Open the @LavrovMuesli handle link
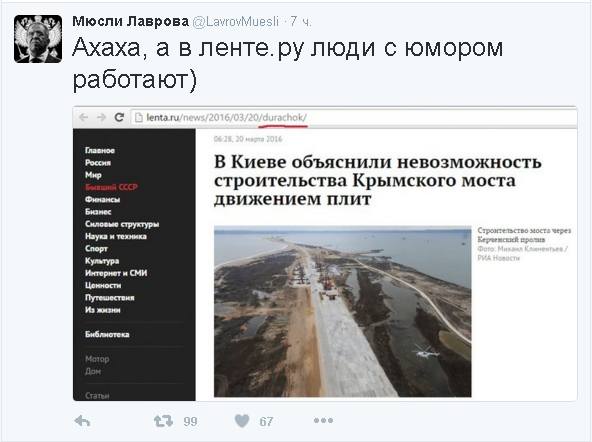The width and height of the screenshot is (592, 442). coord(236,22)
